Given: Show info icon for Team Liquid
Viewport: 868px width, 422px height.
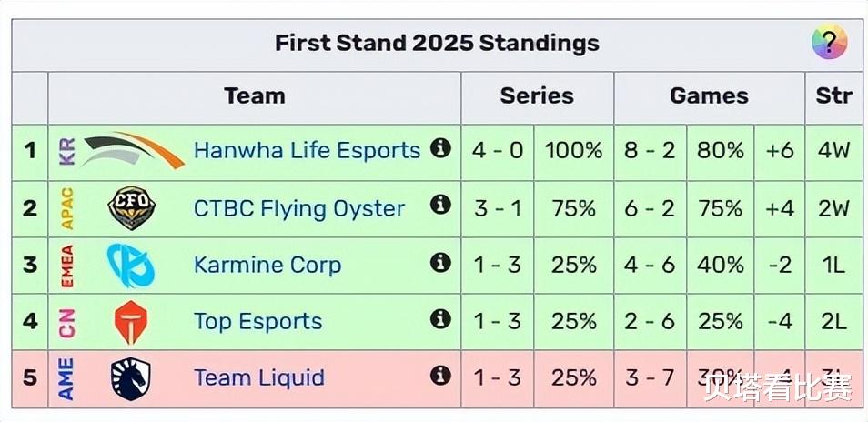Looking at the screenshot, I should (440, 376).
